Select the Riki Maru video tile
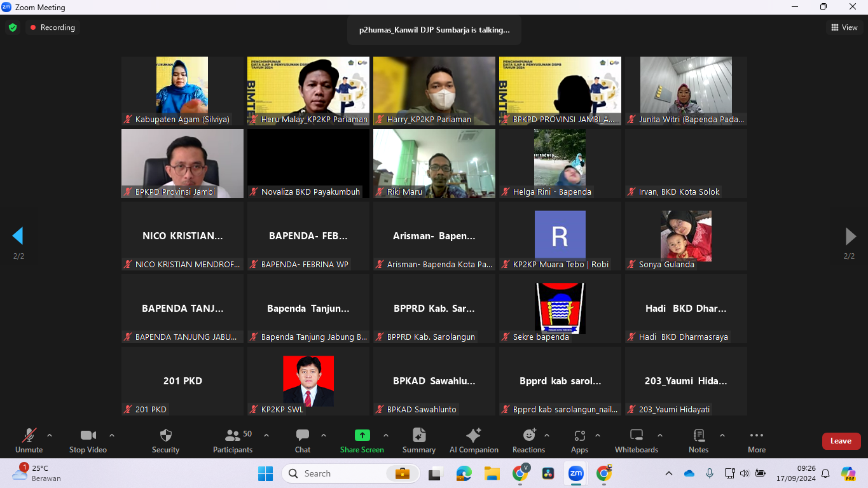Viewport: 868px width, 488px height. [x=434, y=164]
